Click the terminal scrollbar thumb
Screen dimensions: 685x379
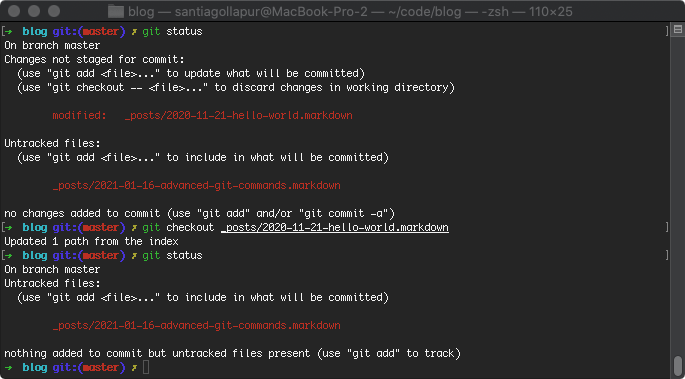pyautogui.click(x=678, y=365)
